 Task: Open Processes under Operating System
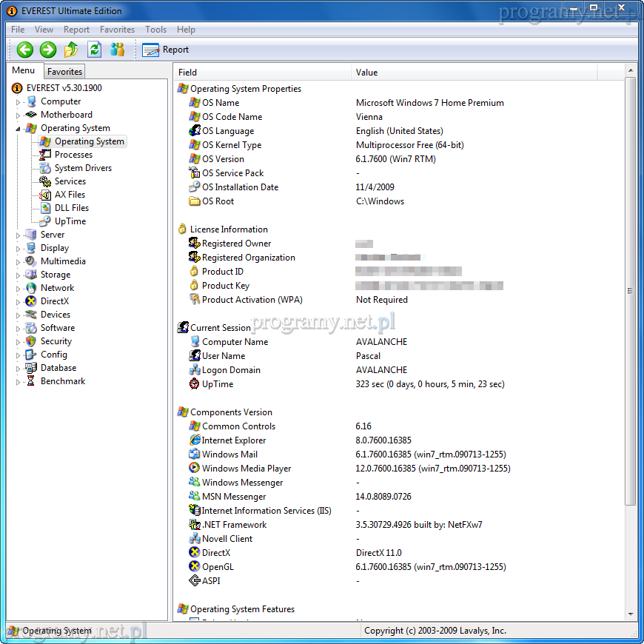(x=73, y=155)
